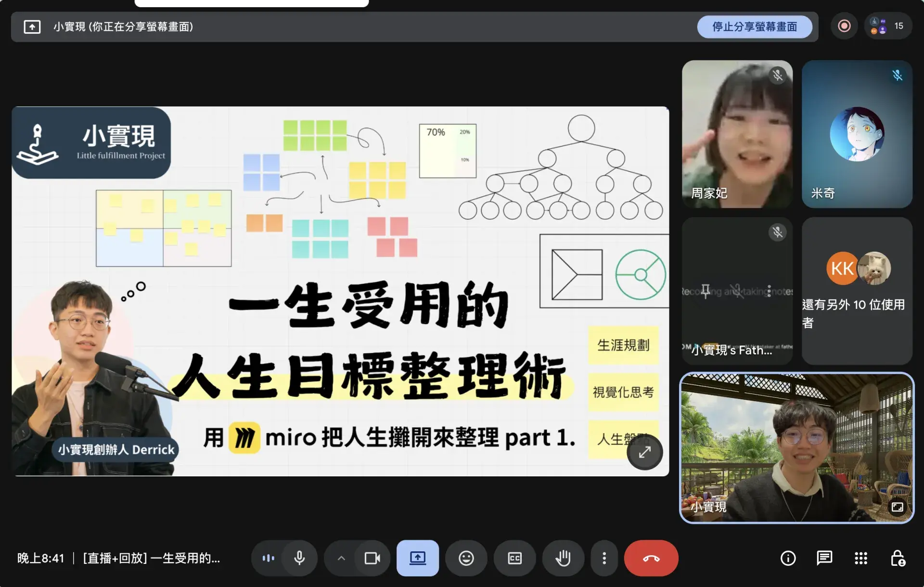
Task: Expand the shared presentation to full view
Action: pyautogui.click(x=644, y=452)
